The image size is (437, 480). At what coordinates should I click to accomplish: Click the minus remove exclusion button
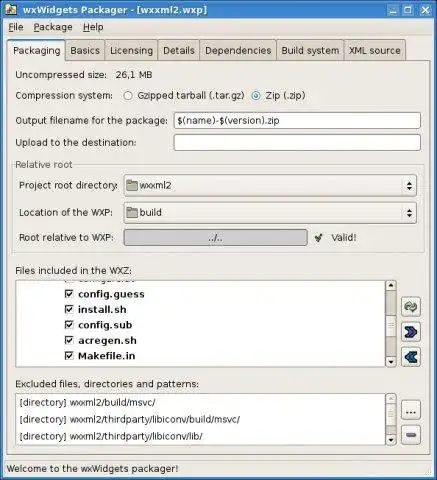coord(411,435)
